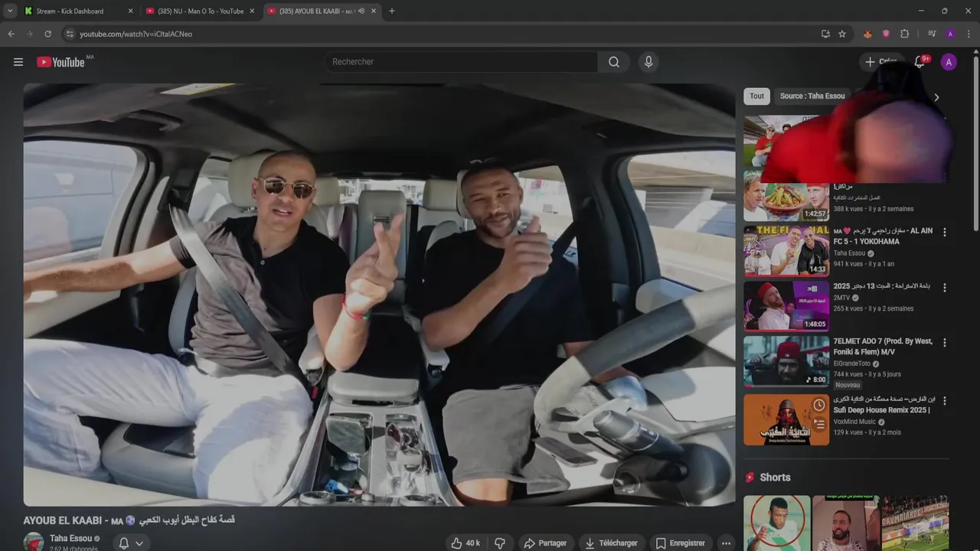Open the Chrome profile avatar
This screenshot has width=980, height=551.
[x=950, y=34]
